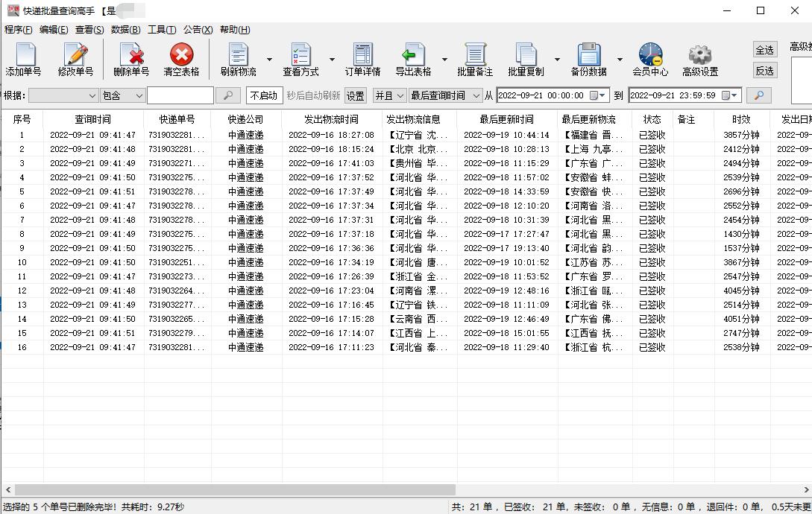Click 全选 to select all rows

[765, 49]
